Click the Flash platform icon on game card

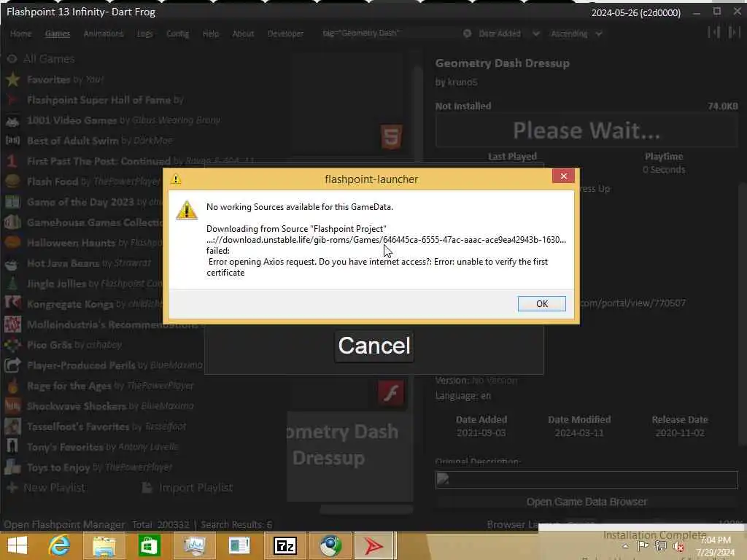pyautogui.click(x=391, y=393)
